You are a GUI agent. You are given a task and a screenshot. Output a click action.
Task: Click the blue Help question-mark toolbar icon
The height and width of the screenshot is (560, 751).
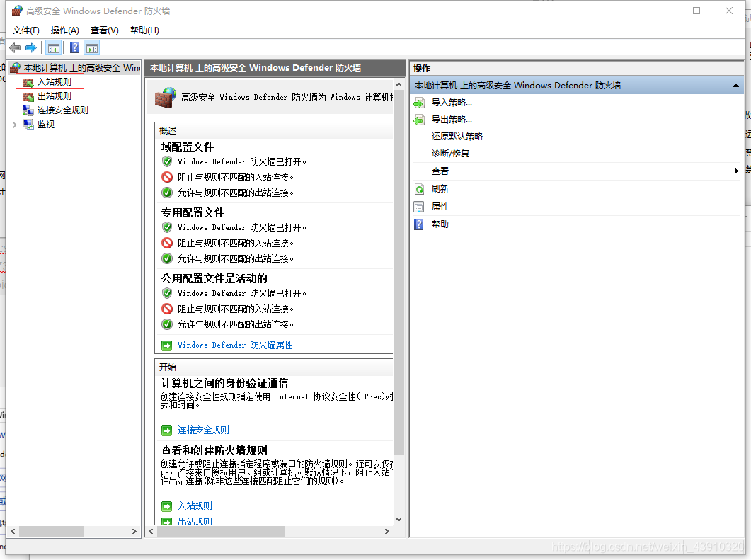pyautogui.click(x=75, y=47)
